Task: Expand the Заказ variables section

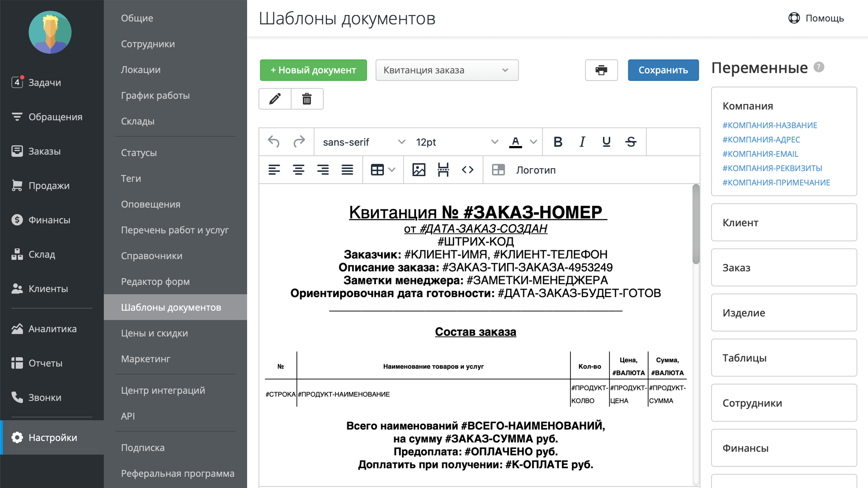Action: click(784, 267)
